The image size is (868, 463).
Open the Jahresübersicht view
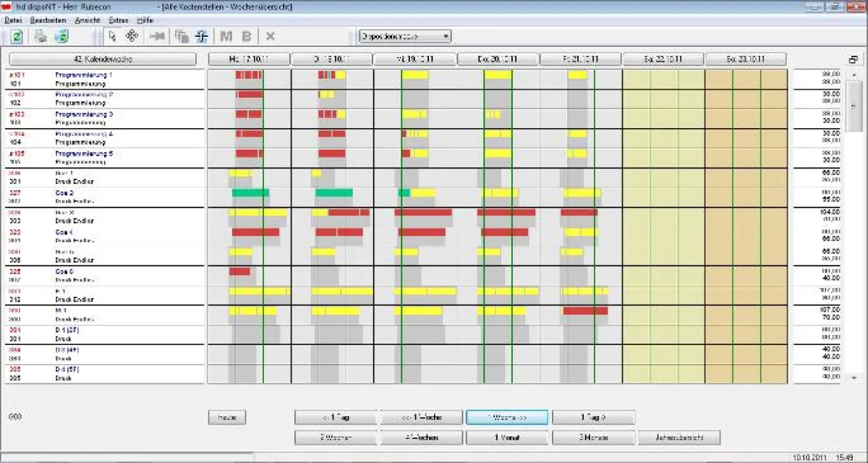point(678,437)
